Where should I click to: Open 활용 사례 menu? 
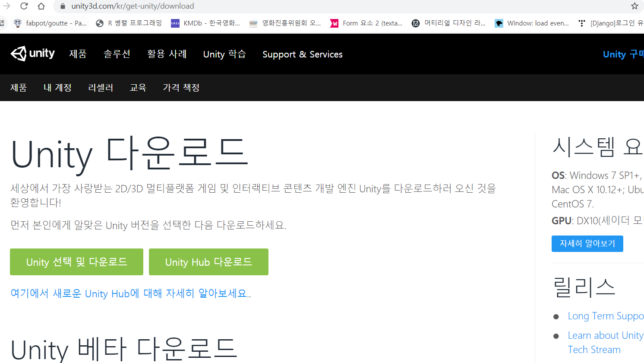pos(167,54)
